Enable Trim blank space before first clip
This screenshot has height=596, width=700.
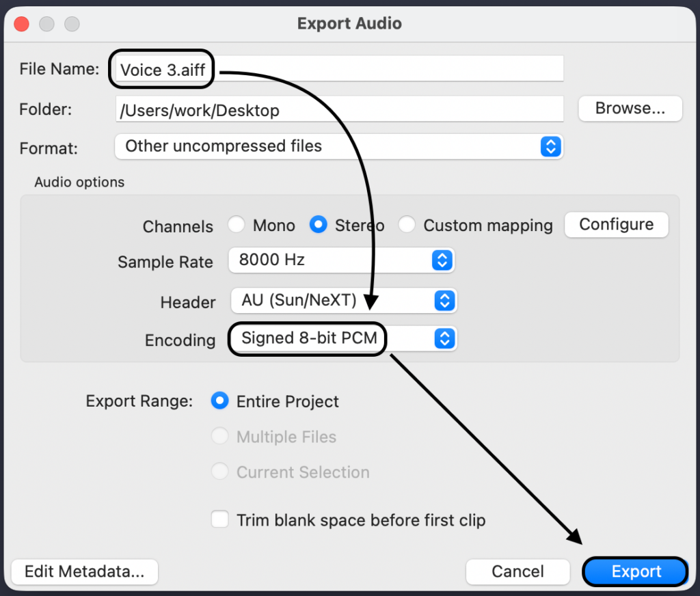(x=220, y=519)
